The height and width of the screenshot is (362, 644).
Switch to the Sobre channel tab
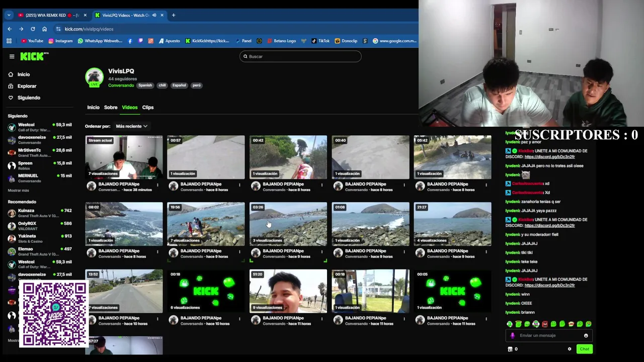click(x=111, y=107)
